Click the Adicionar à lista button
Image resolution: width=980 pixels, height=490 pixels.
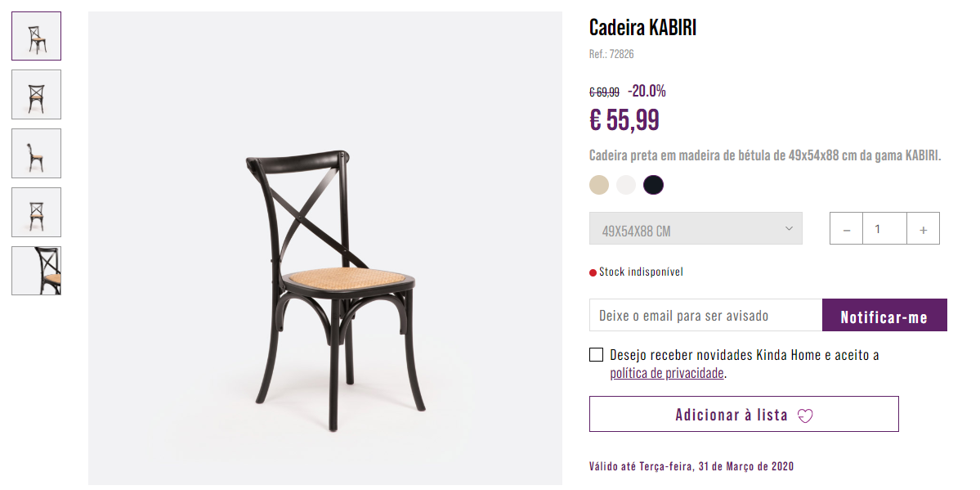pos(744,414)
